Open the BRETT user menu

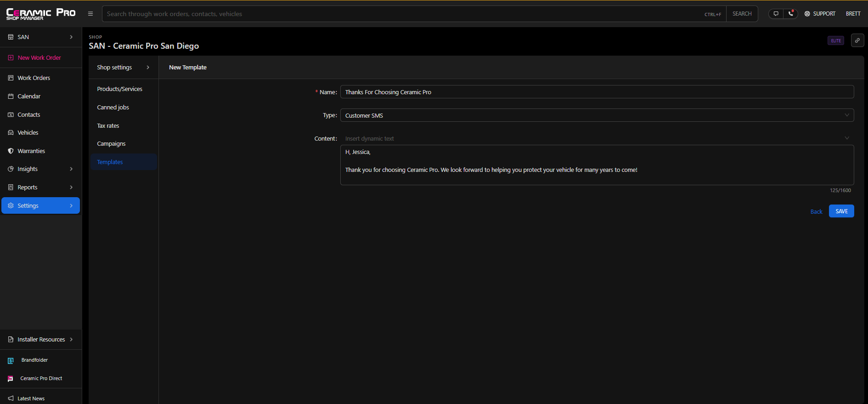pyautogui.click(x=853, y=14)
